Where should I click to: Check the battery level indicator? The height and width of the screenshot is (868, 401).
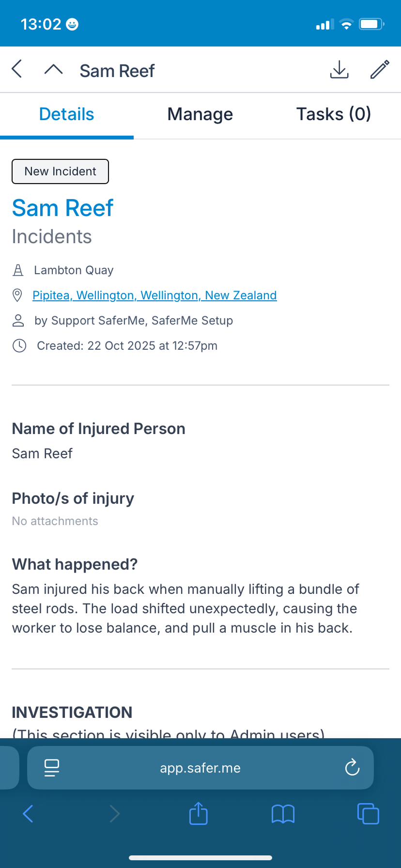tap(371, 23)
